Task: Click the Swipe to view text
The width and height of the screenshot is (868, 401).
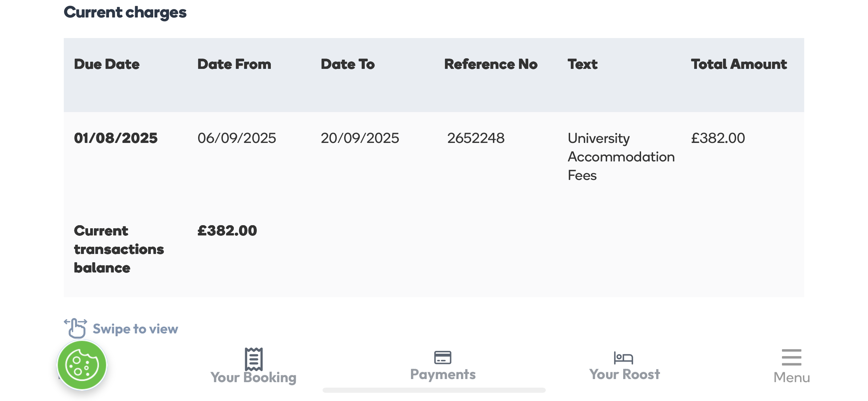Action: [x=135, y=329]
